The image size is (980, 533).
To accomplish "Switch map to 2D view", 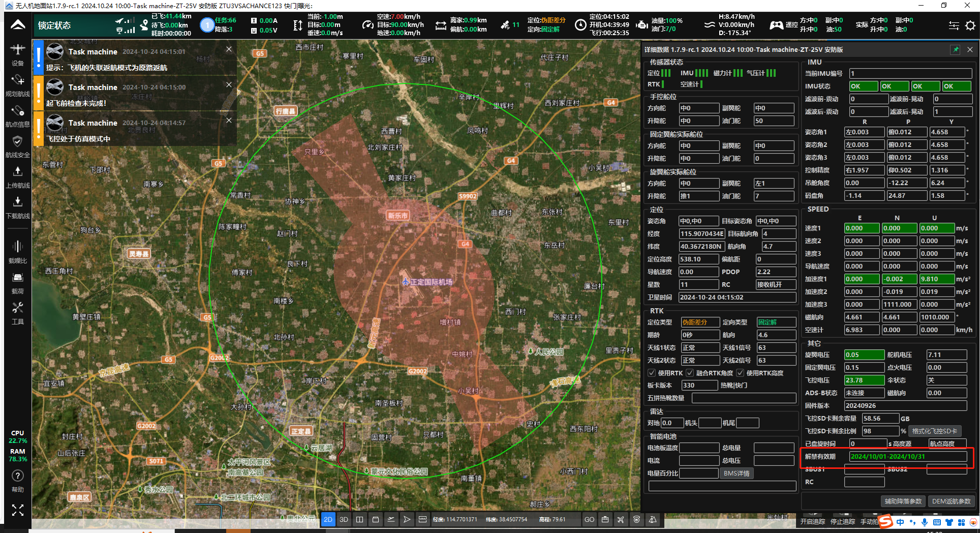I will tap(328, 519).
